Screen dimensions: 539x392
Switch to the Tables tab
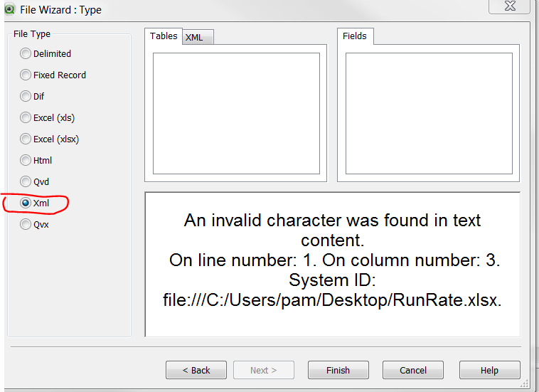coord(164,36)
